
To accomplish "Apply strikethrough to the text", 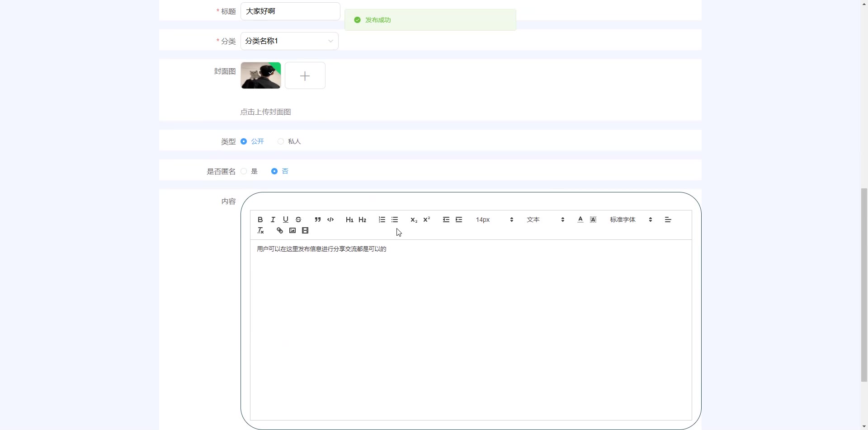I will tap(298, 220).
